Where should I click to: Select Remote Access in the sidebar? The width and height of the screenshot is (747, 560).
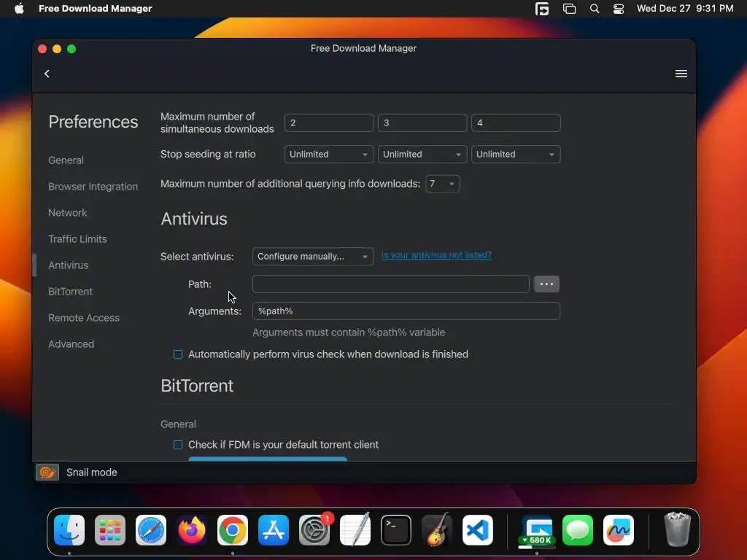coord(83,318)
